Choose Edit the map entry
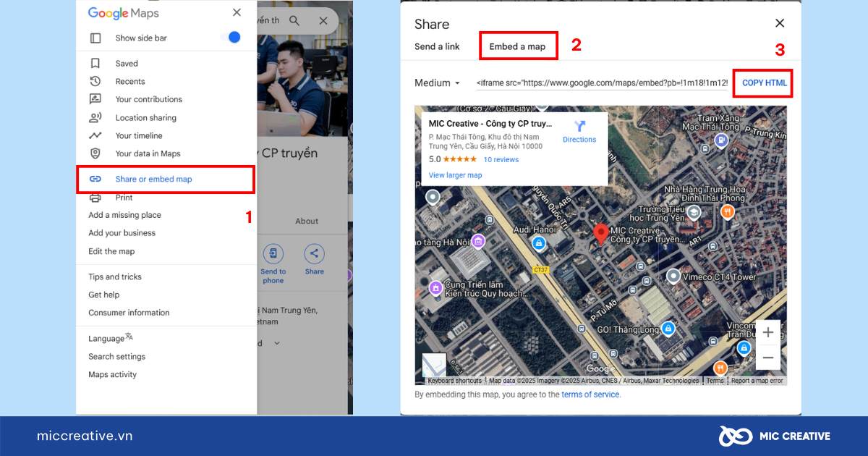 point(111,251)
